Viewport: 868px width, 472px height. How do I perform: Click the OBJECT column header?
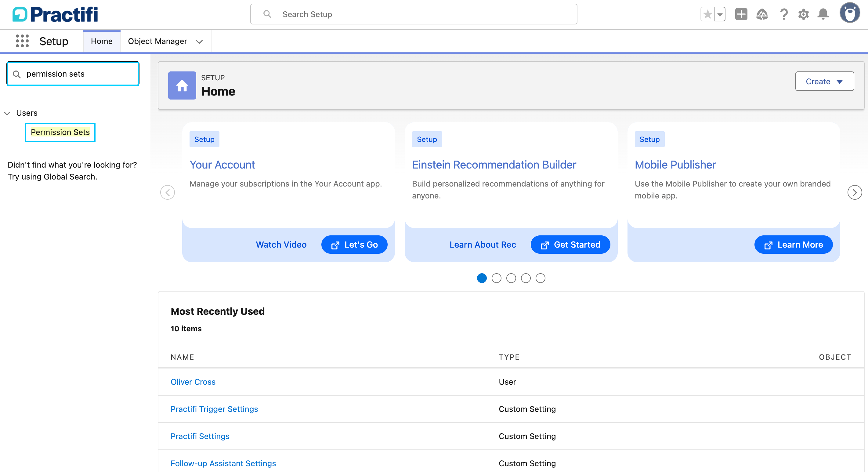pos(835,357)
